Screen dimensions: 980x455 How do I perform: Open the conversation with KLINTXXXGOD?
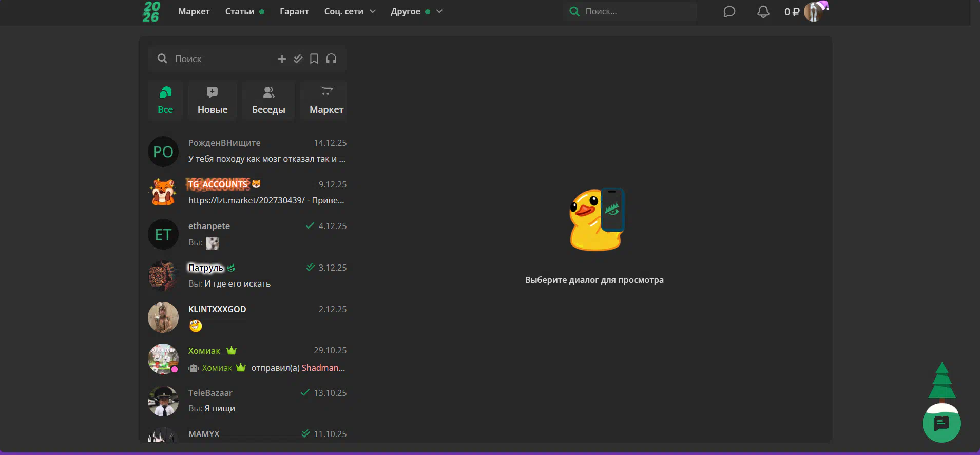[x=247, y=317]
